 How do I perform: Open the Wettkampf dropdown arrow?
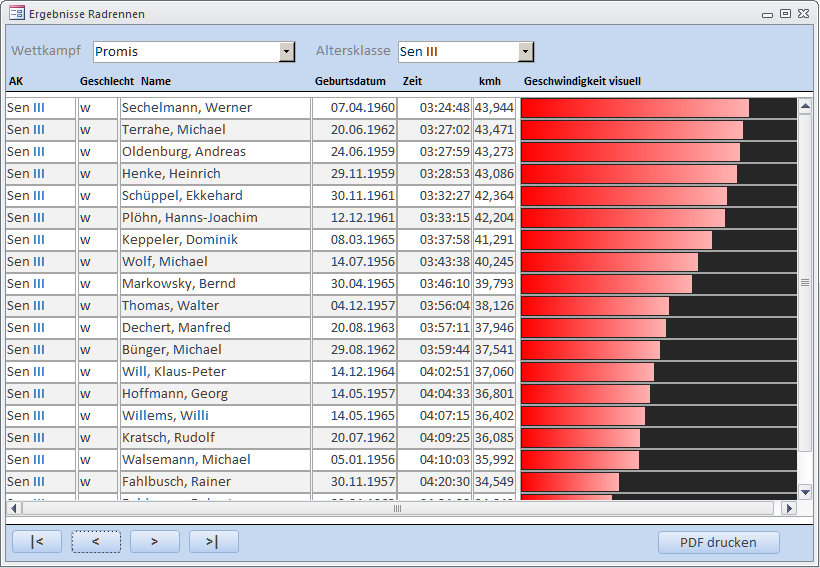pos(287,52)
